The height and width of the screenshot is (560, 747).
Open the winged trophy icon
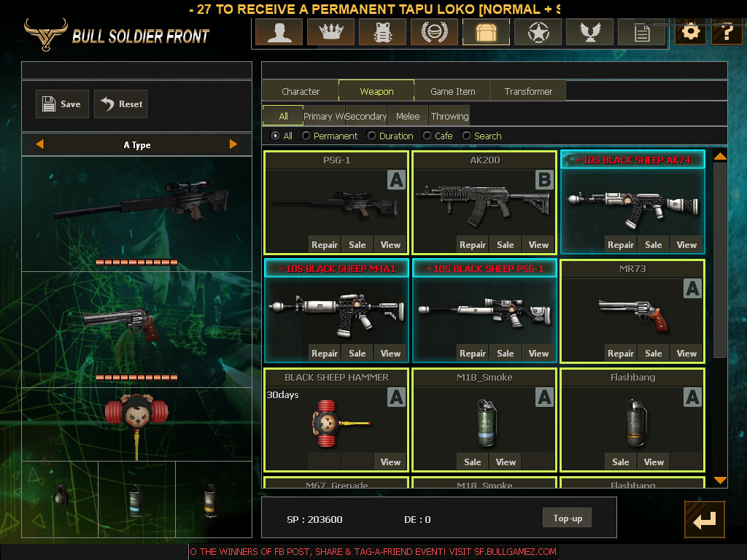[589, 33]
